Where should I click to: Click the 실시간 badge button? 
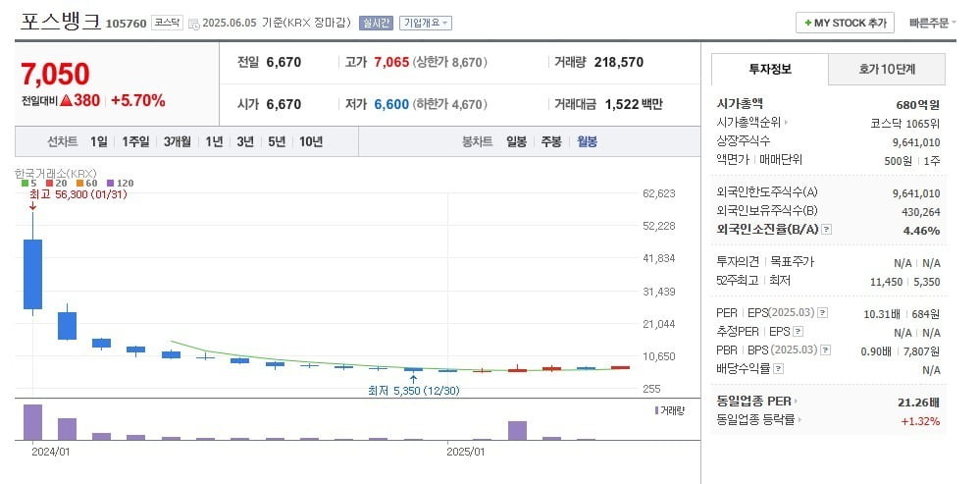point(376,24)
